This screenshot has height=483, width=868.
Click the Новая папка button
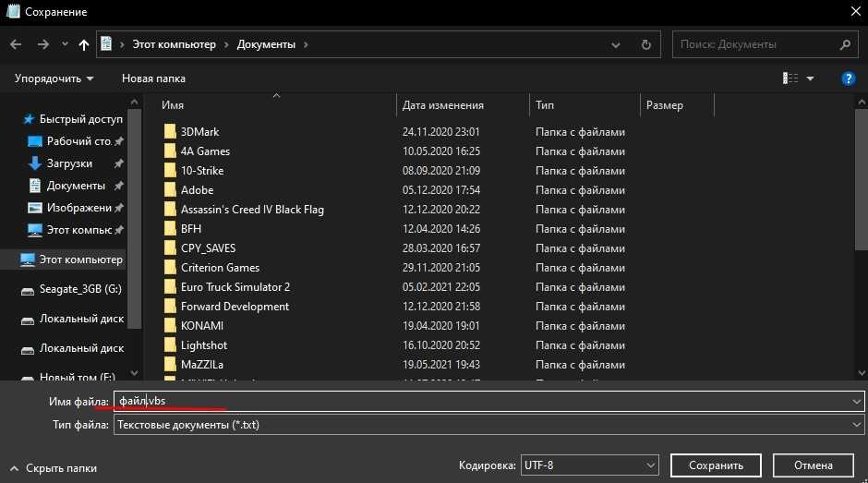153,78
